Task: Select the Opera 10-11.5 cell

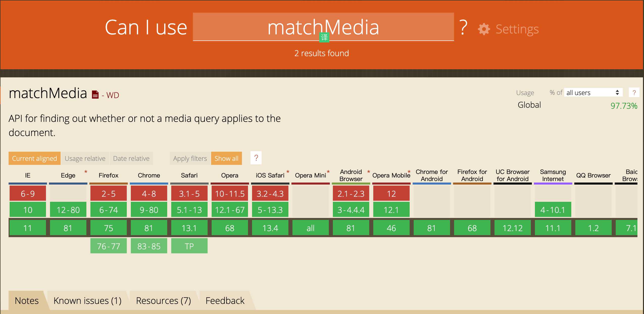Action: tap(230, 193)
